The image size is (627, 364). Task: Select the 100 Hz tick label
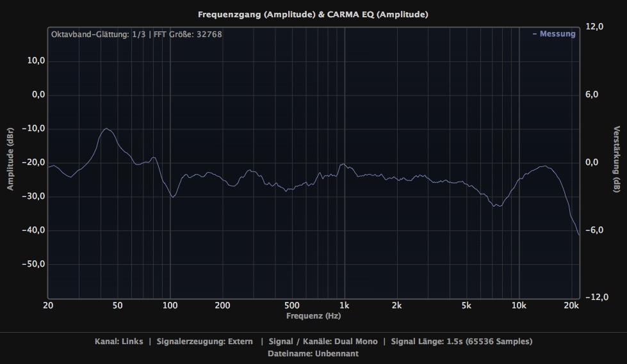170,306
